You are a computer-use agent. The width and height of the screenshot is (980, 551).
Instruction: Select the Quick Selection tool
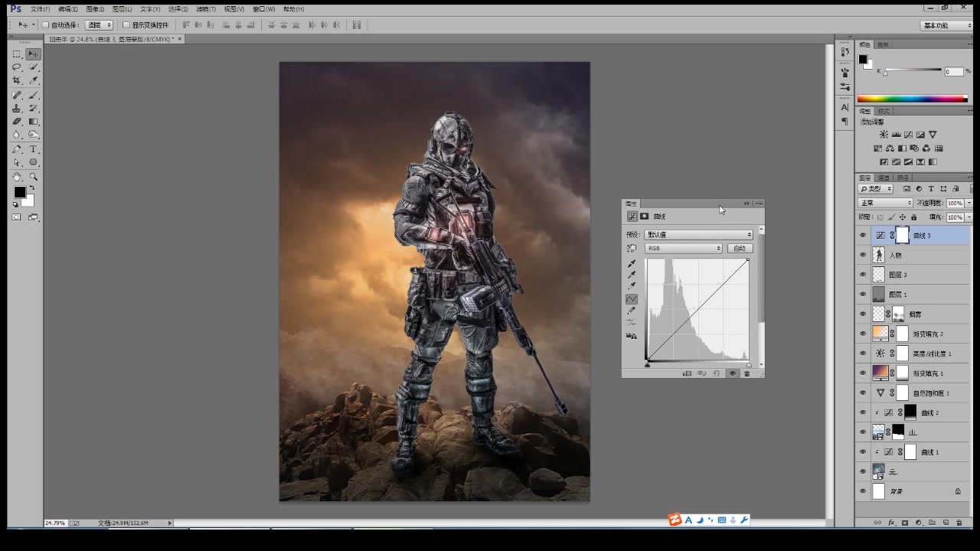(33, 67)
